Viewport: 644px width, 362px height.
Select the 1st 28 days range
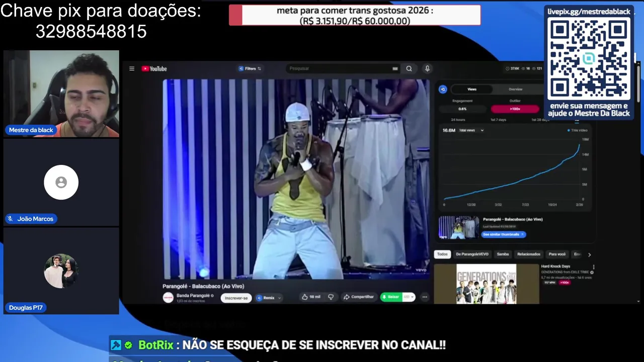(x=540, y=120)
